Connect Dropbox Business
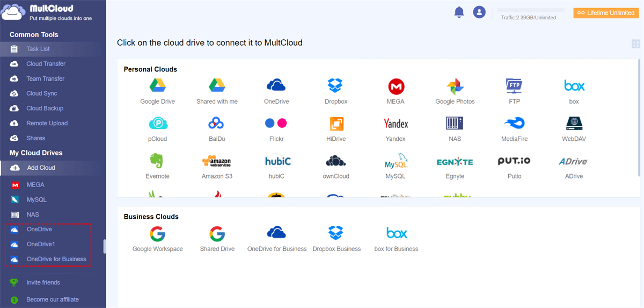The height and width of the screenshot is (308, 644). click(336, 239)
